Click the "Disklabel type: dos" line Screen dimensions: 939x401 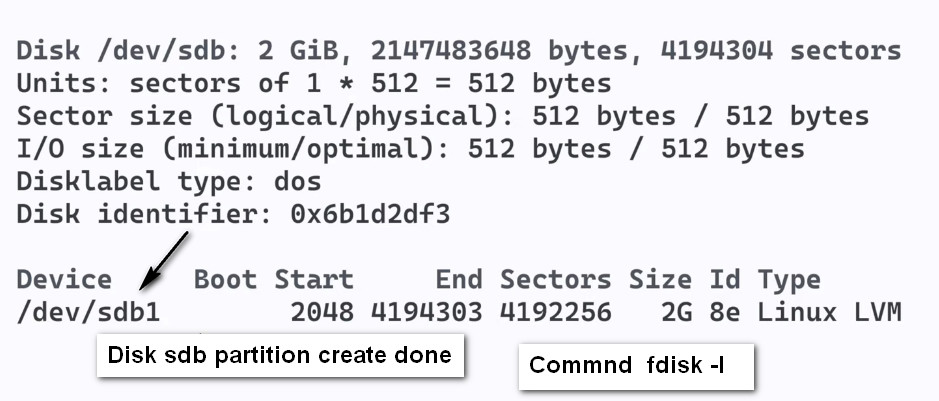[x=169, y=181]
